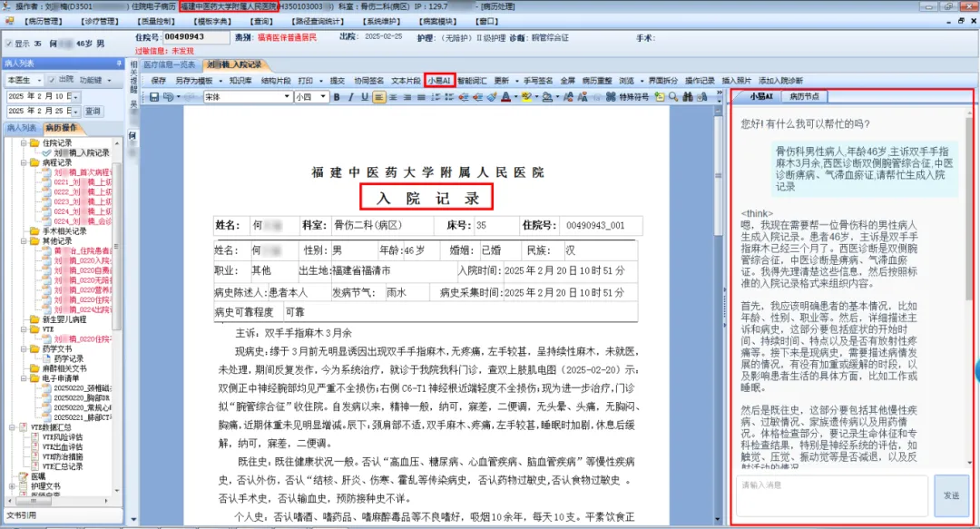Viewport: 980px width, 529px height.
Task: Toggle italic text formatting
Action: (x=350, y=97)
